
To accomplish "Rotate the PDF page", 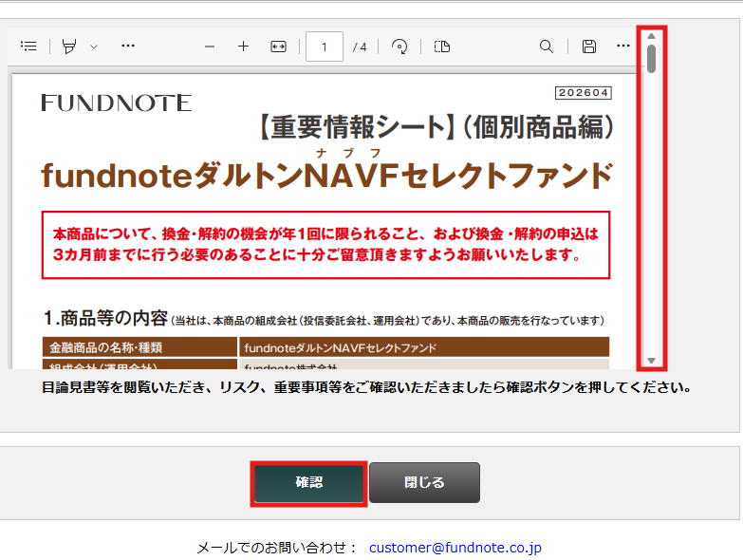I will (399, 47).
